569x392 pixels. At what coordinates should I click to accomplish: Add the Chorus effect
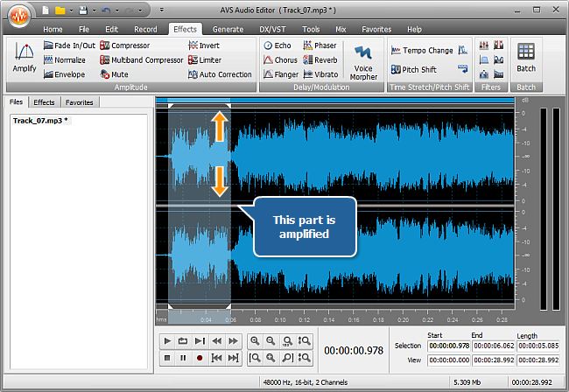(x=280, y=59)
